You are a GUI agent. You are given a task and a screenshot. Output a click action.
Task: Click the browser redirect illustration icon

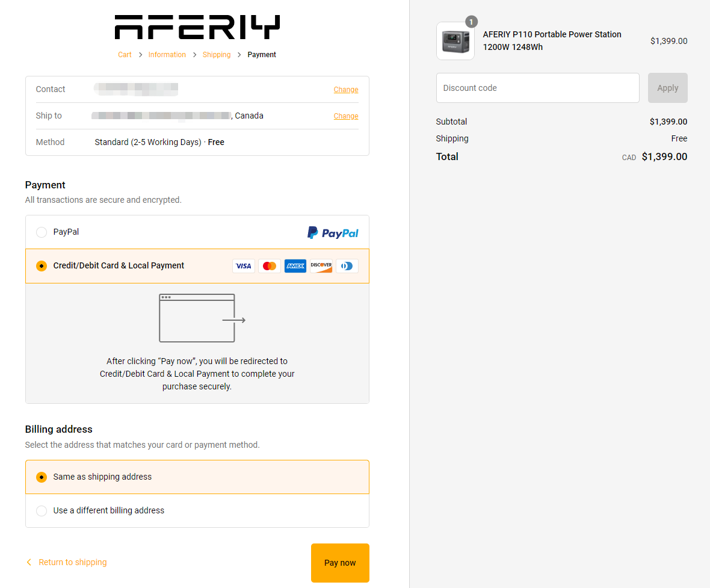[202, 318]
